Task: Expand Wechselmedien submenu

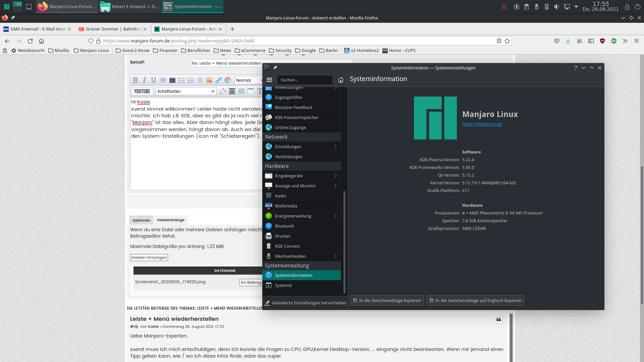Action: coord(302,256)
